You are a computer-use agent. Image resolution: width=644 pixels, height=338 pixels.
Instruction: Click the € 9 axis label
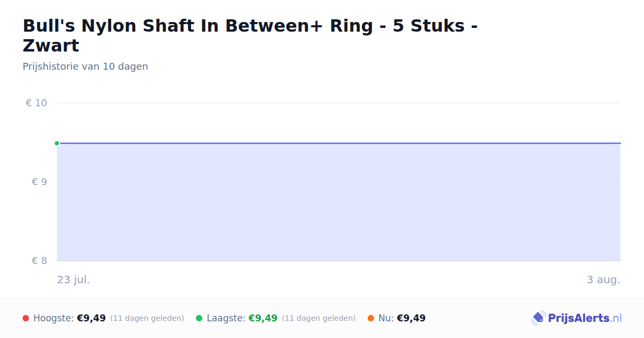[40, 182]
